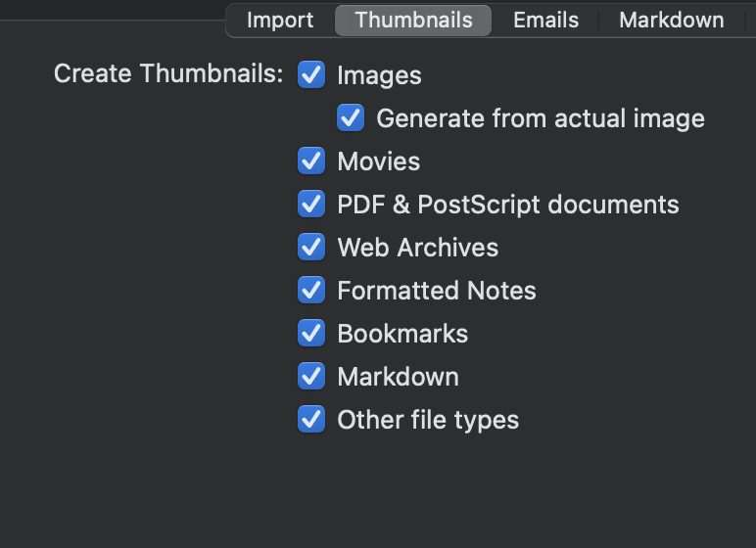Click the "Other file types" label text
The width and height of the screenshot is (756, 548).
[428, 420]
